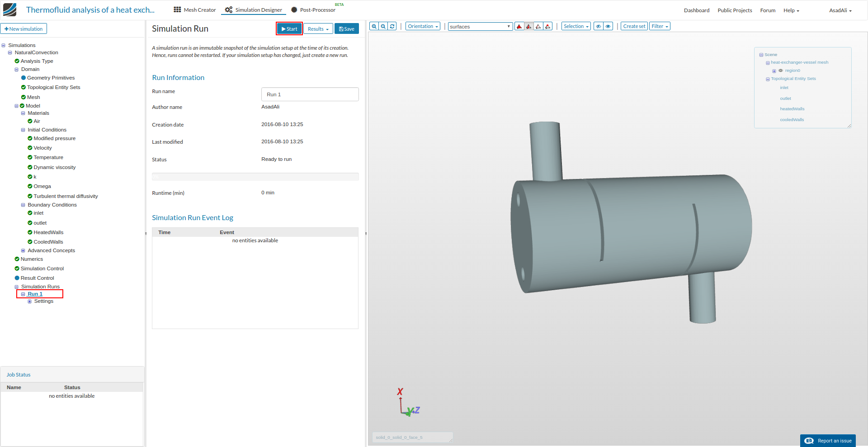Click the show all eye button

tap(608, 26)
